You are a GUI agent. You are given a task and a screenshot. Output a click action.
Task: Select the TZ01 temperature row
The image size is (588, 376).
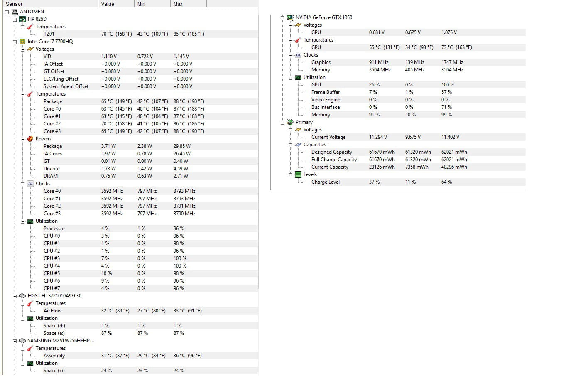[49, 34]
